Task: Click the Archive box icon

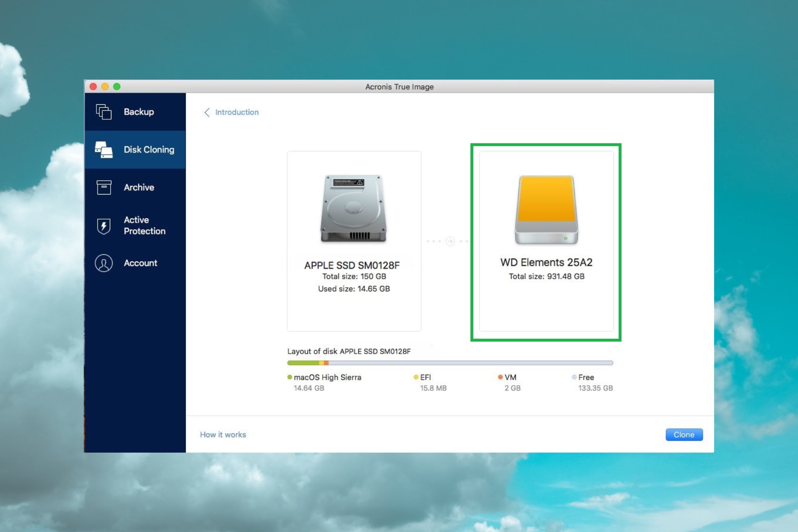Action: pos(104,187)
